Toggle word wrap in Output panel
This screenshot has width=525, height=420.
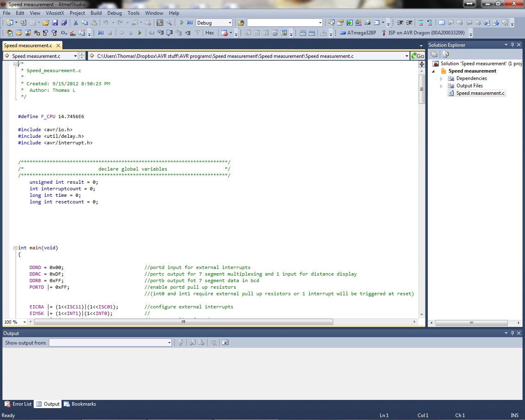225,342
